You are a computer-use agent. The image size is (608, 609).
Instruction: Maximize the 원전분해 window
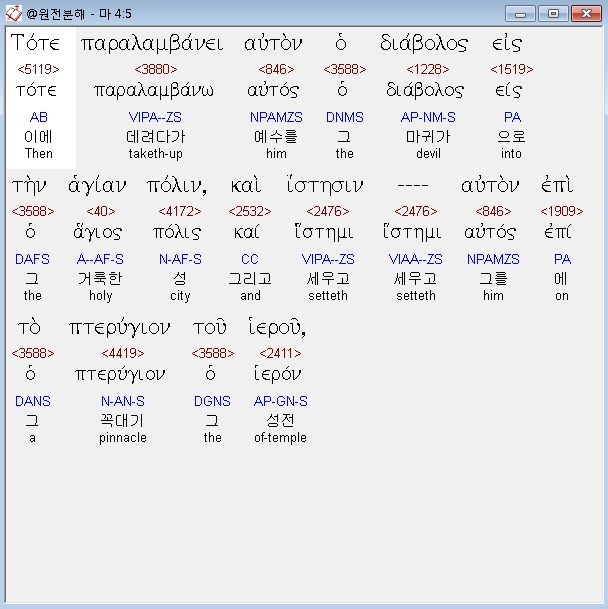click(553, 14)
